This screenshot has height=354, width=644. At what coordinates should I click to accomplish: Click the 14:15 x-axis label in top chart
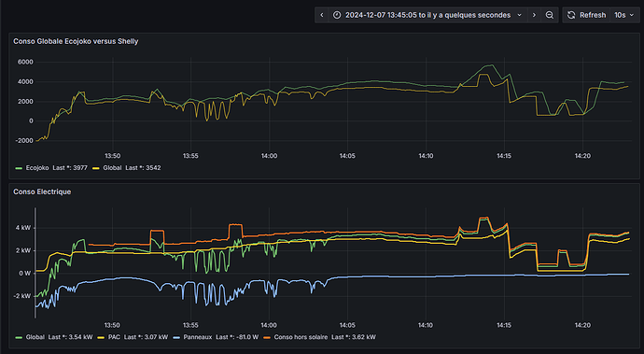click(x=504, y=156)
